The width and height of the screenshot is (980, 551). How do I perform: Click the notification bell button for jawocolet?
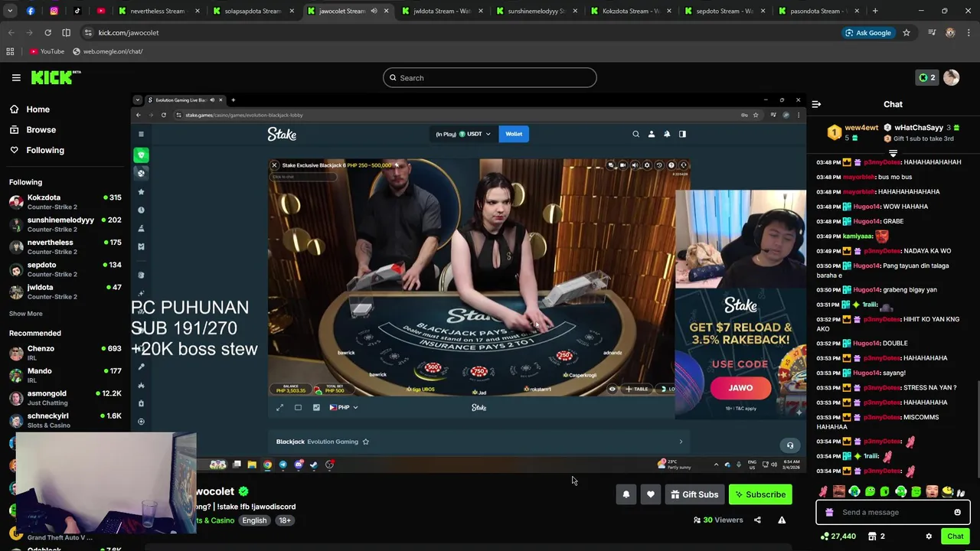tap(626, 494)
